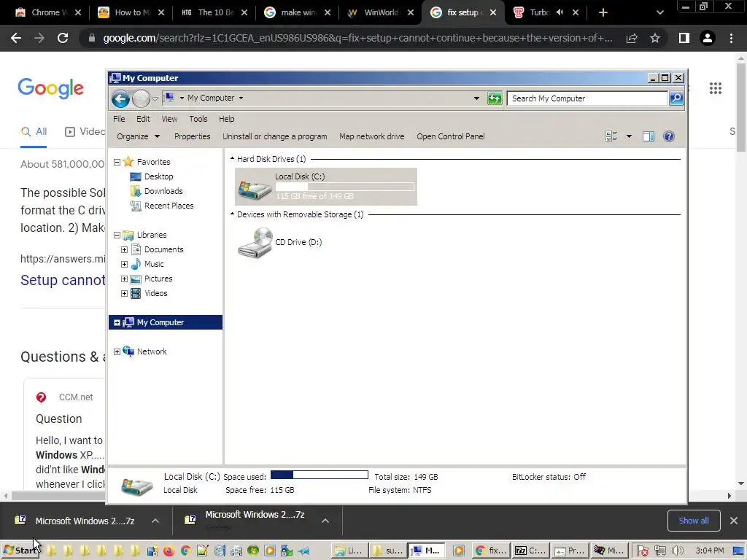Click the Start button
This screenshot has height=560, width=747.
(x=20, y=551)
